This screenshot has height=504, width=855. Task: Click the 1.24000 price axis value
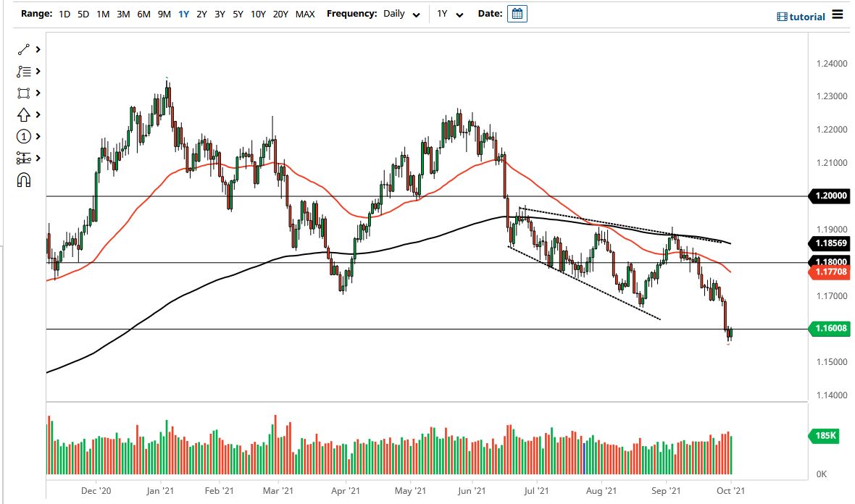832,64
